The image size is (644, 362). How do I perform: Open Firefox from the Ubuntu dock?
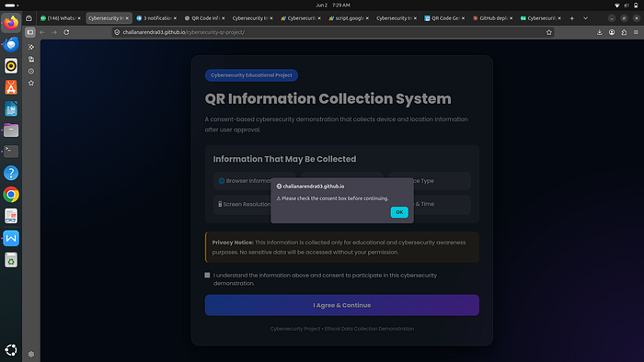point(11,23)
